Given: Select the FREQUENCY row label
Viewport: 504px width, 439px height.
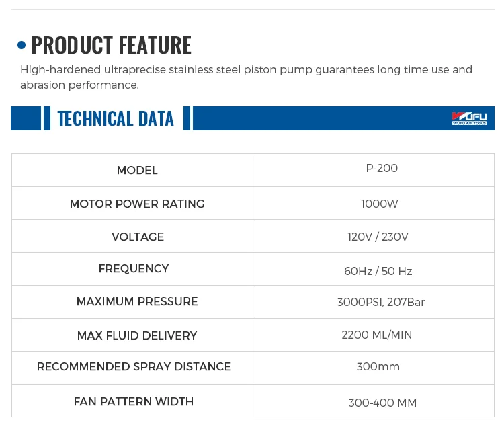Looking at the screenshot, I should tap(134, 269).
